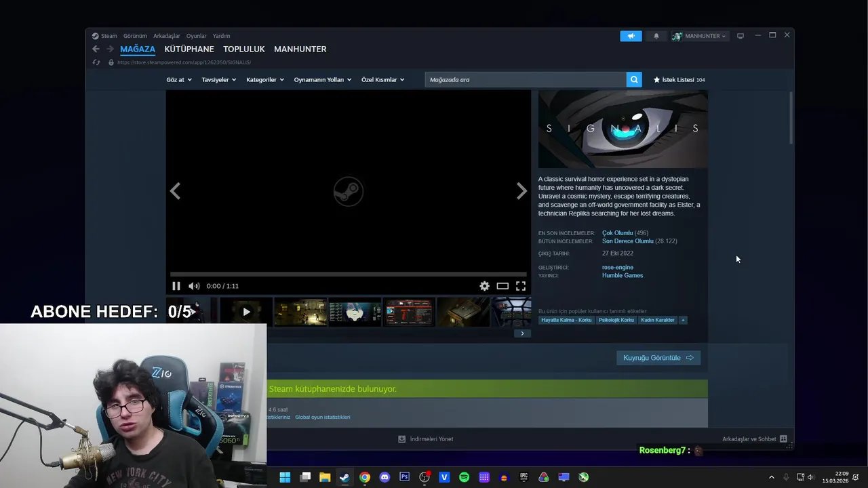Open Google Chrome from taskbar
868x488 pixels.
(365, 477)
